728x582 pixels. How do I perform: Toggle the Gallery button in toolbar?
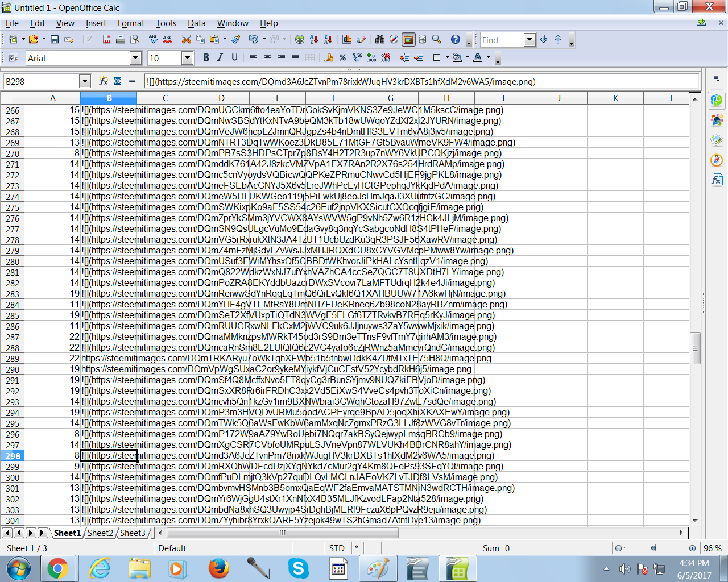(x=408, y=39)
